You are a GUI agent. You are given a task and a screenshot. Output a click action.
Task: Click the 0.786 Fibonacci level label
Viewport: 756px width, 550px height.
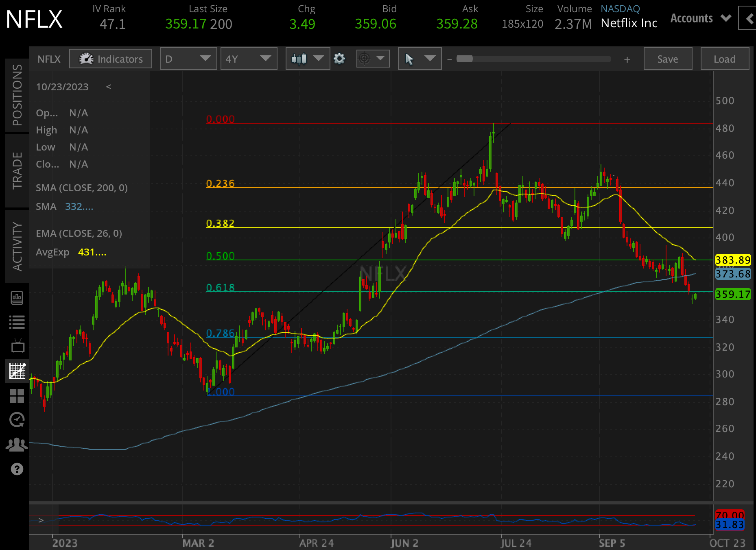(220, 333)
